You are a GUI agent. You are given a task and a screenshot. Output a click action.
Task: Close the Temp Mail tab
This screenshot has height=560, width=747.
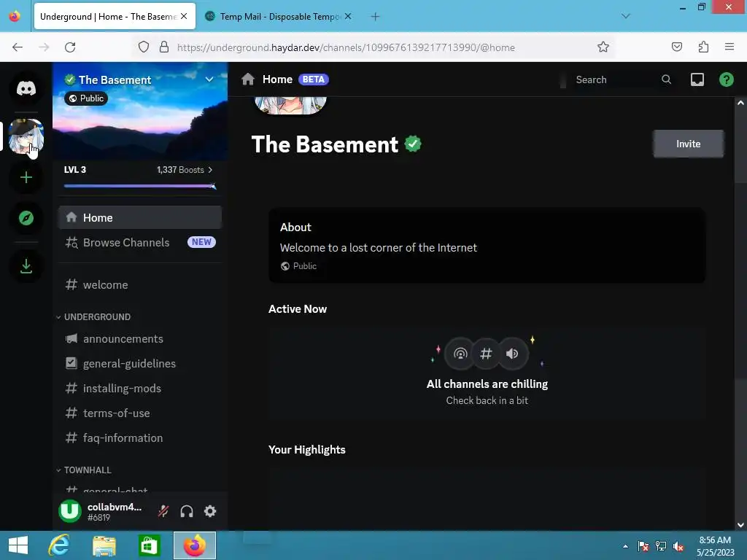[x=348, y=17]
